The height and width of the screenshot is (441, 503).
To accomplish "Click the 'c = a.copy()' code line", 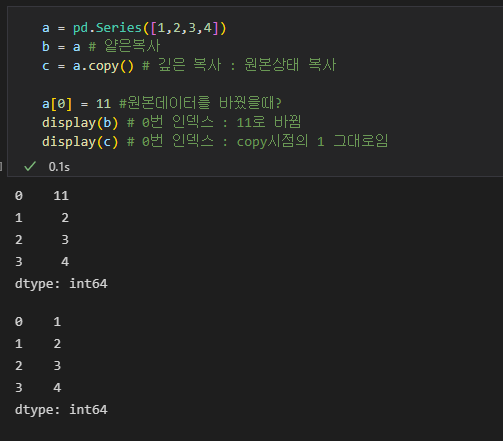I will coord(189,65).
